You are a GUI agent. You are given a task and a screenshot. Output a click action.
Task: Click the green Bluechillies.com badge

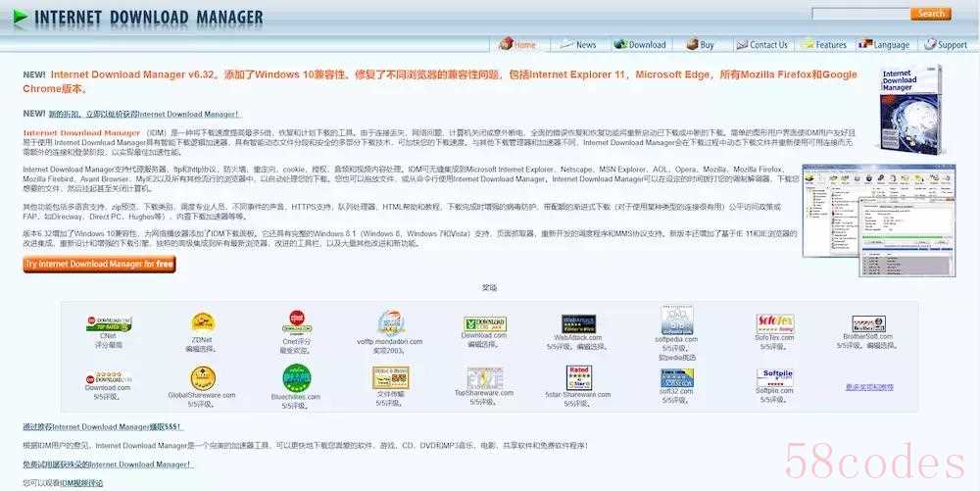click(x=297, y=378)
